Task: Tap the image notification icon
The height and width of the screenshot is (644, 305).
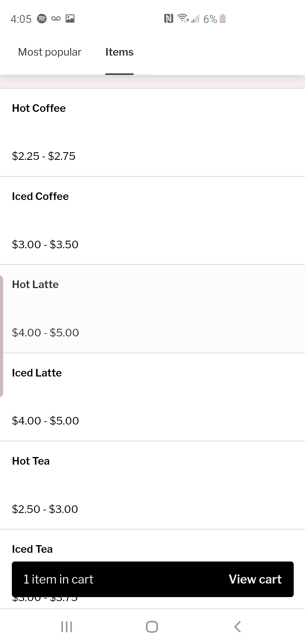Action: point(70,19)
